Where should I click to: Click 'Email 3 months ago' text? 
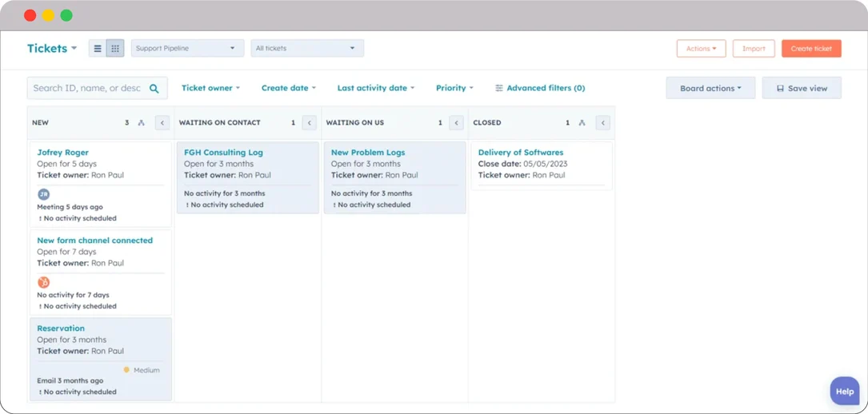tap(70, 381)
